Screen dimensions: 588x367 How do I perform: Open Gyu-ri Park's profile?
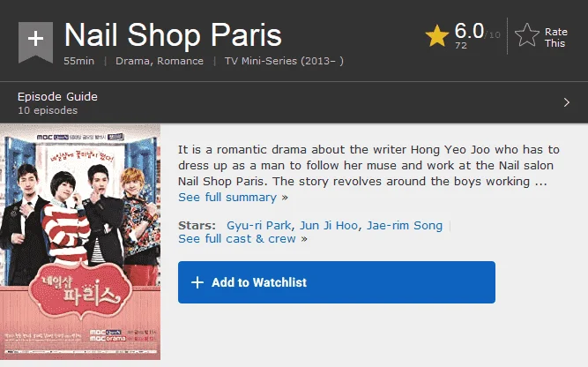pos(259,225)
